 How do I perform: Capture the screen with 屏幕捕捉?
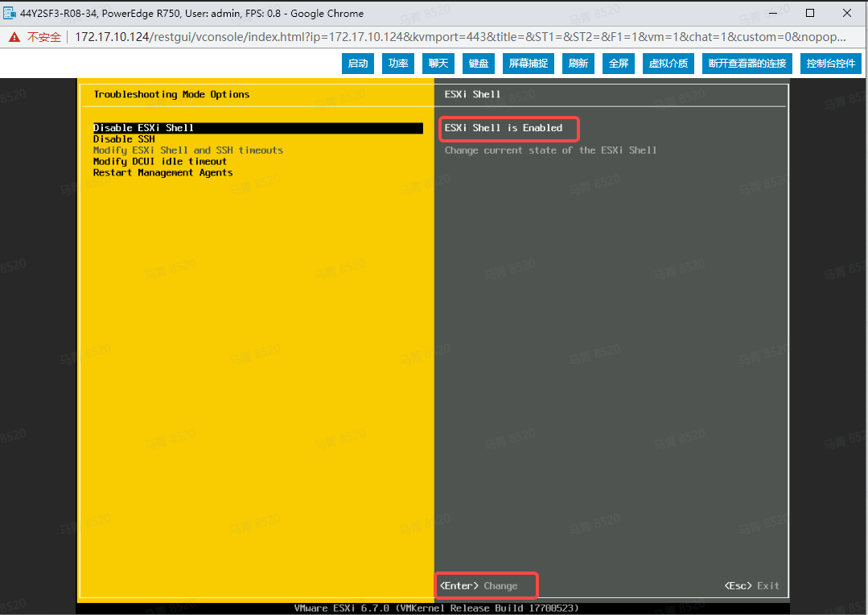coord(528,63)
